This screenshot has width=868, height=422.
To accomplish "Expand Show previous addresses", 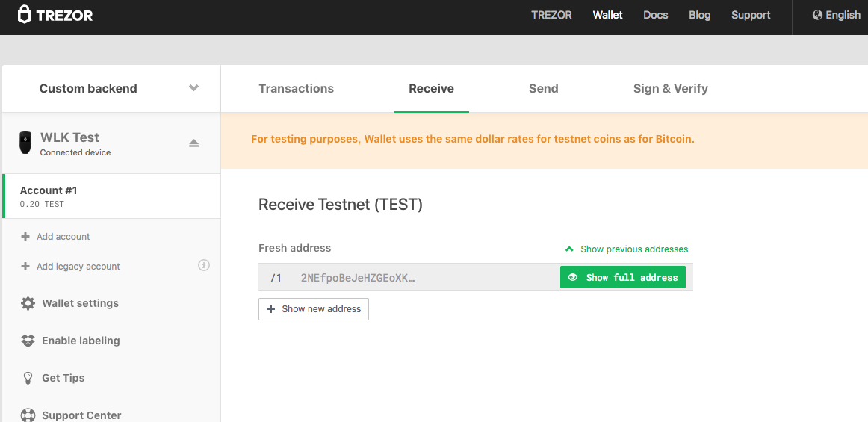I will coord(627,249).
